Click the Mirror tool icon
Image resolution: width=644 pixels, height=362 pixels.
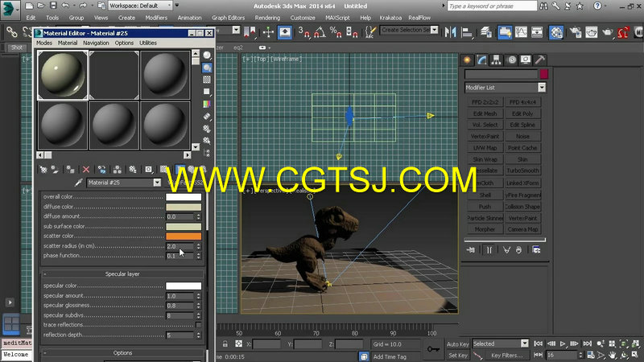(x=451, y=32)
